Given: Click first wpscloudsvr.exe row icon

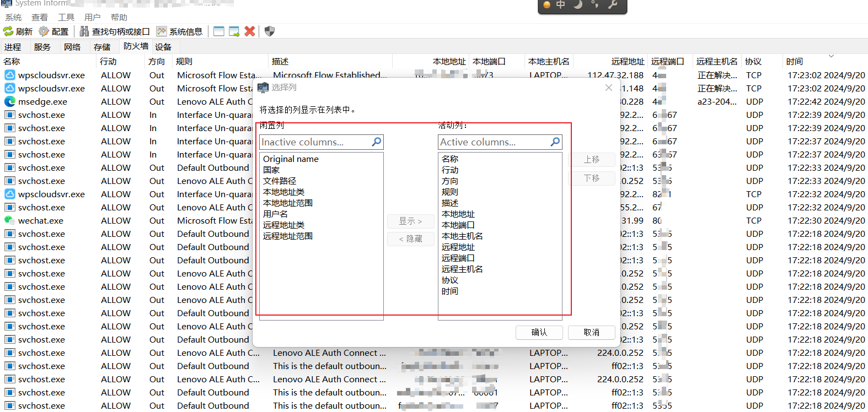Looking at the screenshot, I should coord(10,75).
